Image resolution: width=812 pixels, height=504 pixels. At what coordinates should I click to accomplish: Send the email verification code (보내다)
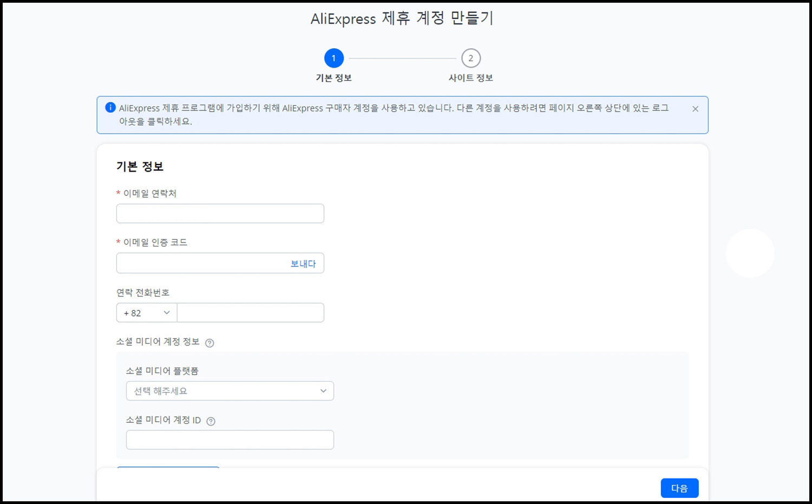303,264
